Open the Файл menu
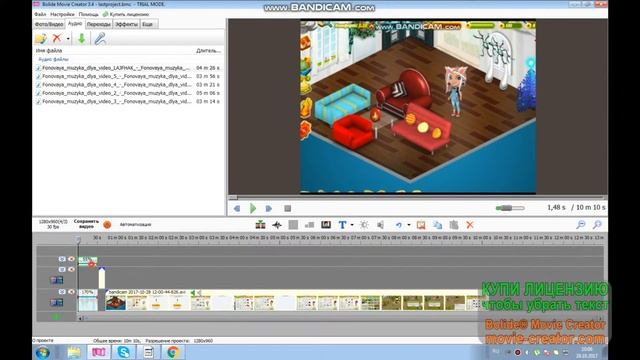The image size is (640, 360). [40, 14]
